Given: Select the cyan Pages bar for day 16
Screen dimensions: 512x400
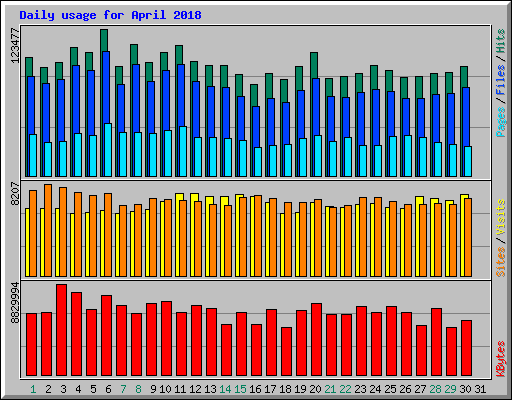Looking at the screenshot, I should click(258, 162).
